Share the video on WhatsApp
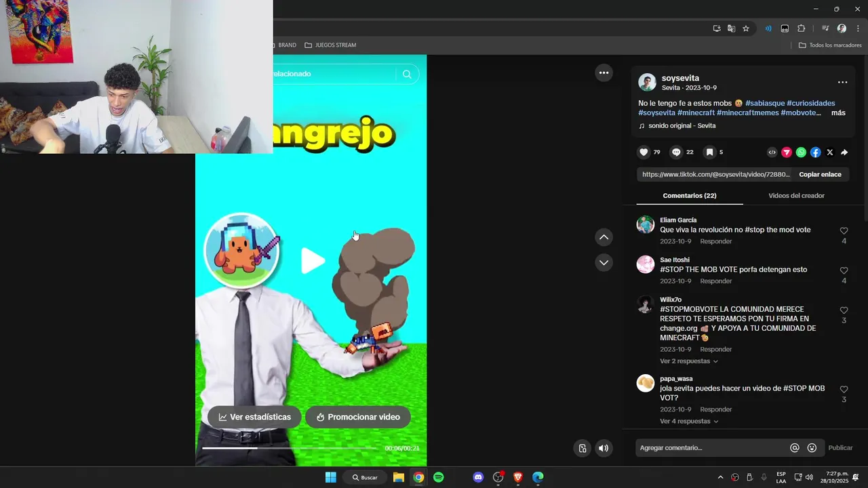Image resolution: width=868 pixels, height=488 pixels. click(x=801, y=152)
